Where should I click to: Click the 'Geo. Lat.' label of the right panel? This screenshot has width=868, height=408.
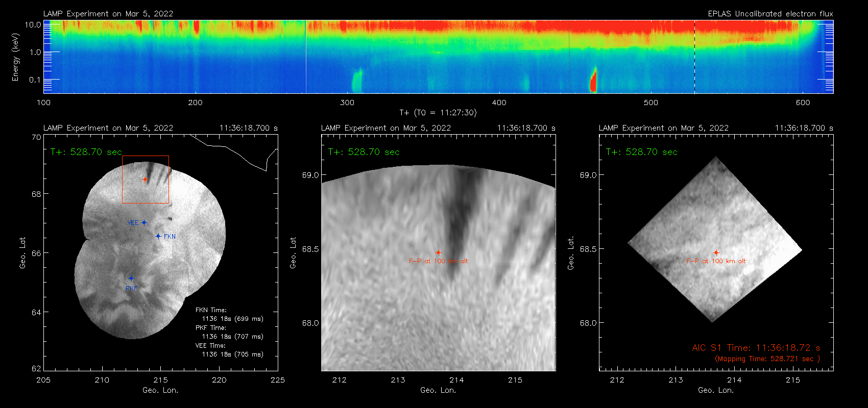(x=571, y=252)
